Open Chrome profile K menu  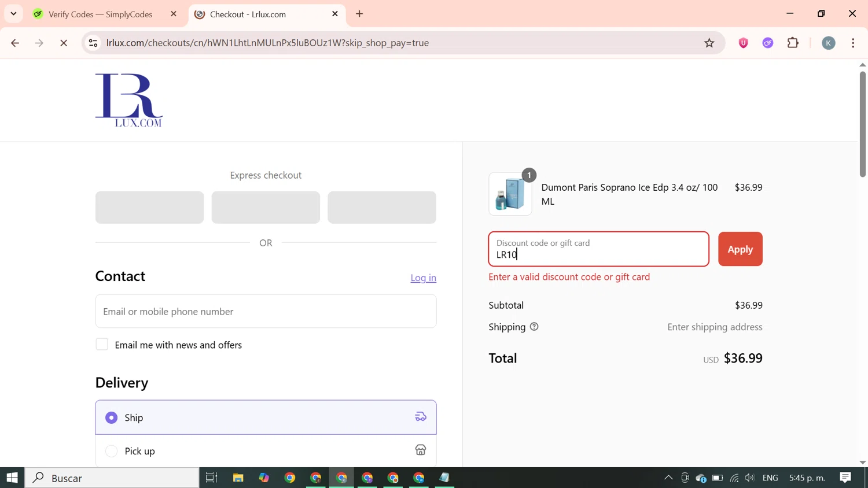click(829, 43)
